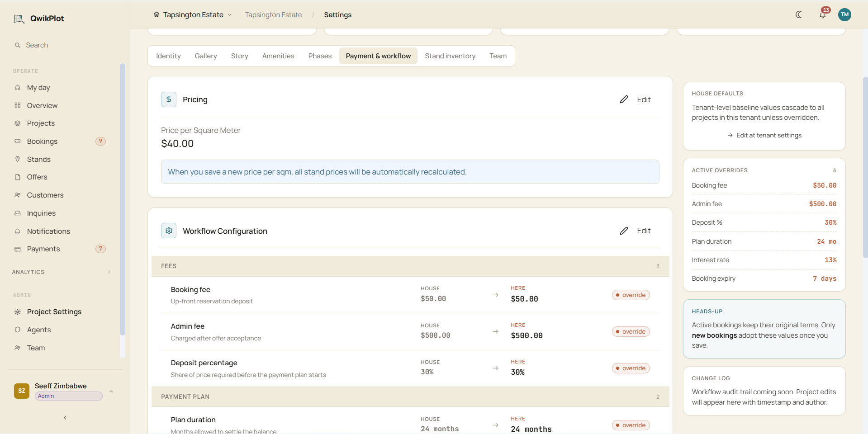Click the QwikPlot logo icon
This screenshot has width=868, height=434.
pos(19,19)
